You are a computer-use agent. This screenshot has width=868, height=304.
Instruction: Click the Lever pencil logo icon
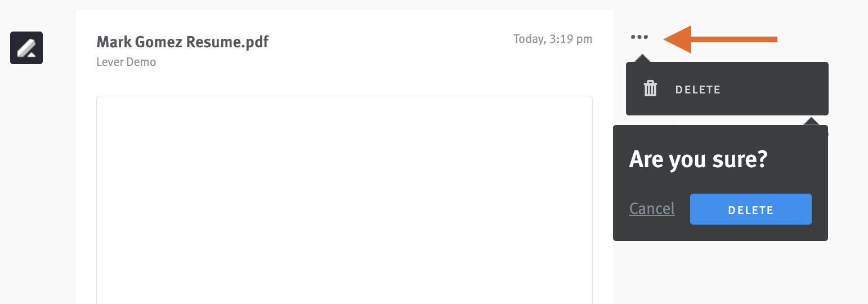tap(26, 48)
